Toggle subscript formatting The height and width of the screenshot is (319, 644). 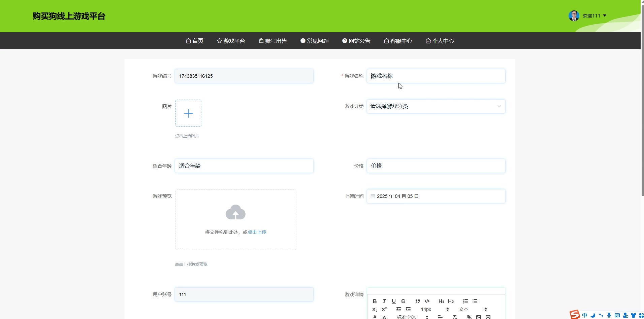pos(375,309)
